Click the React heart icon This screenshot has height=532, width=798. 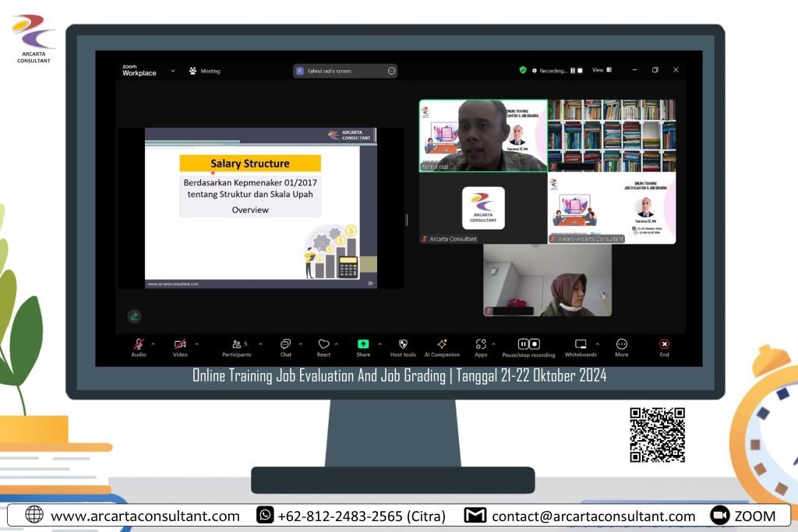pos(323,344)
